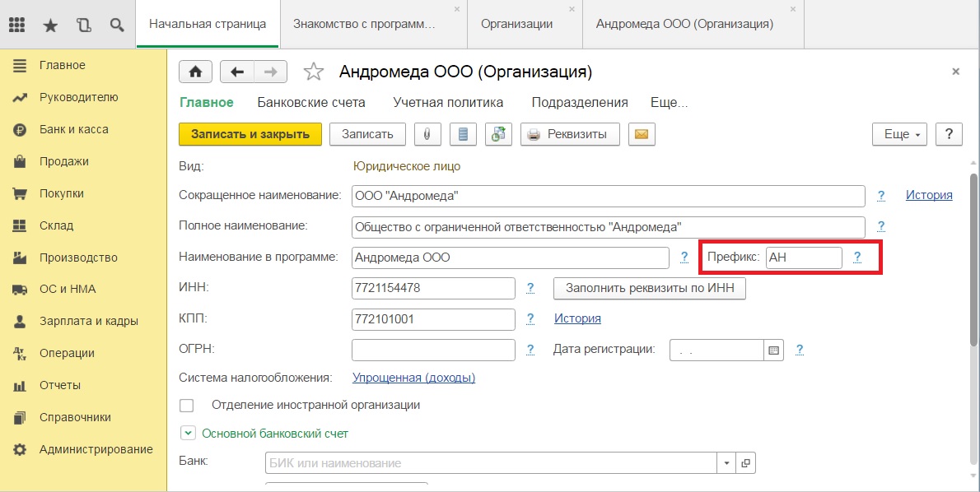
Task: Navigate back with left arrow button
Action: coord(237,72)
